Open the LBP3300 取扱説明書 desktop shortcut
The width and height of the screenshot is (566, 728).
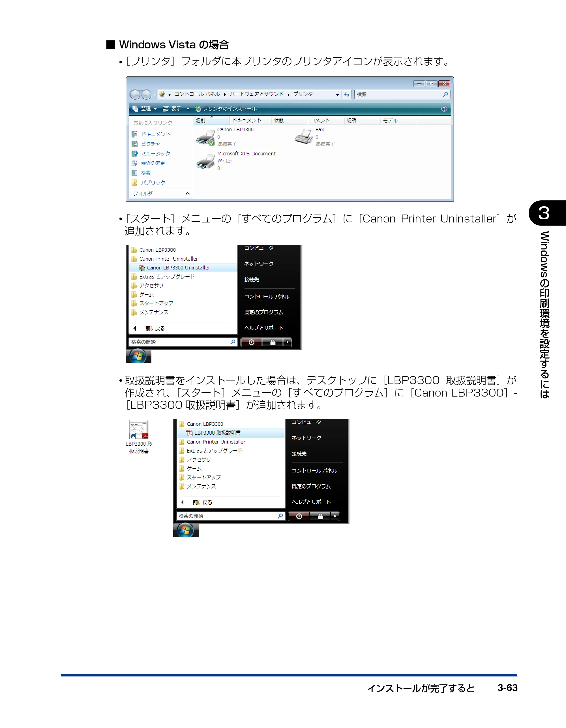[139, 437]
